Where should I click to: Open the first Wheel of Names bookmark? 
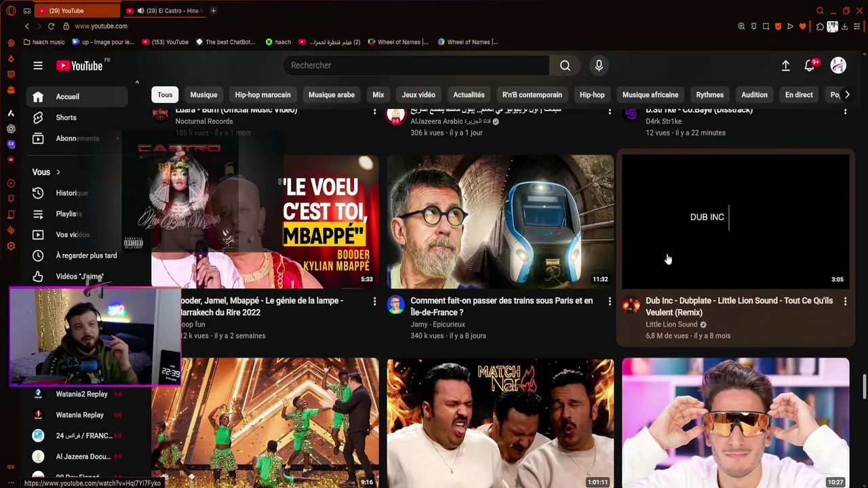pos(398,42)
